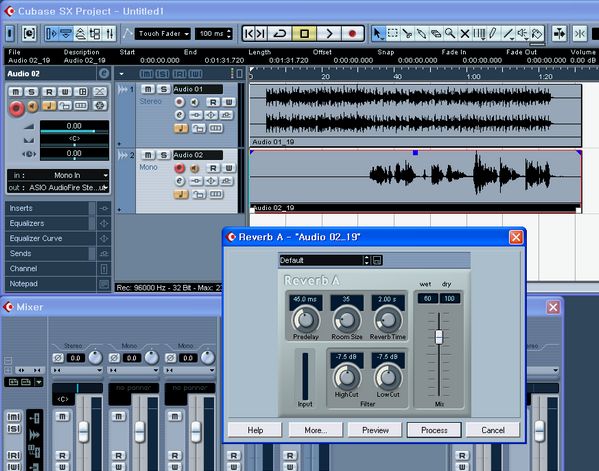Toggle Cycle loop transport button

tap(279, 34)
